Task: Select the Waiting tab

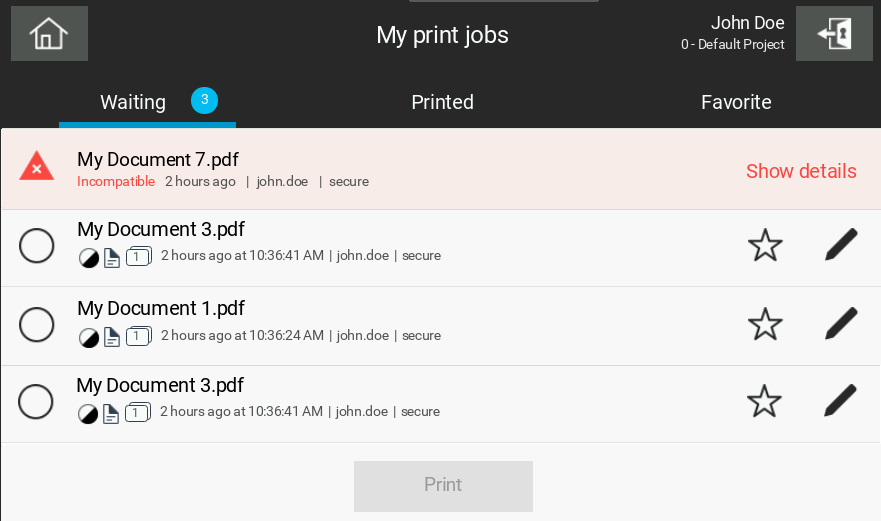Action: 133,102
